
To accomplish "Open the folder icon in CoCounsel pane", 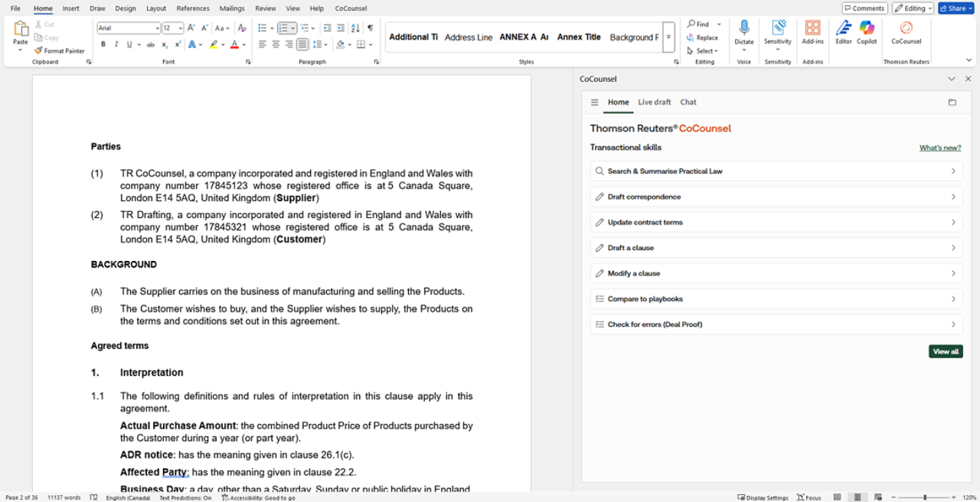I will point(952,103).
